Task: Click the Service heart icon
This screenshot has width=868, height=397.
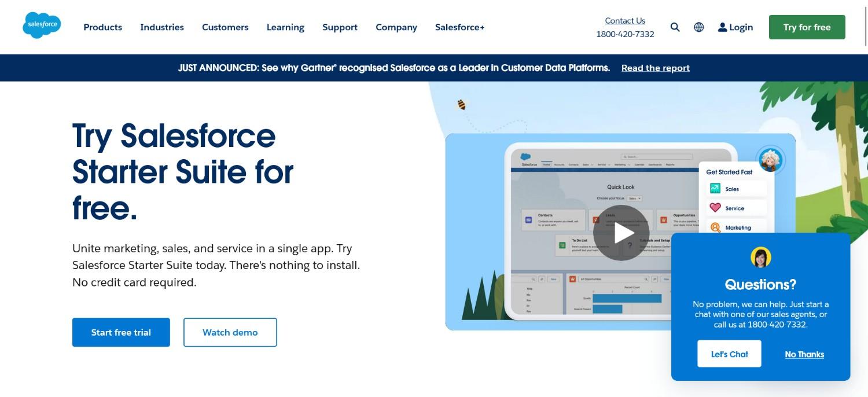Action: 715,208
